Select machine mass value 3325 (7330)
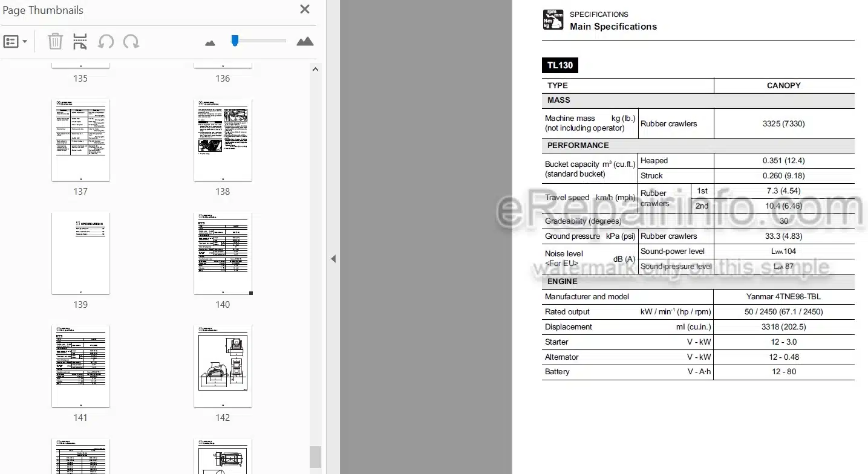 [783, 123]
